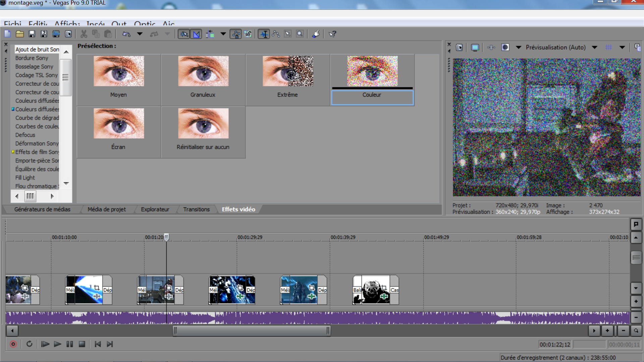This screenshot has height=362, width=644.
Task: Toggle Automatic Crossfades button
Action: (196, 34)
